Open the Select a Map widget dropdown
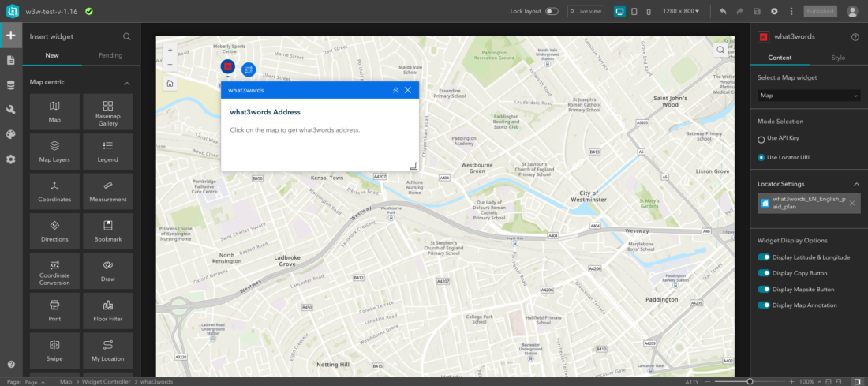This screenshot has width=868, height=386. pos(809,96)
